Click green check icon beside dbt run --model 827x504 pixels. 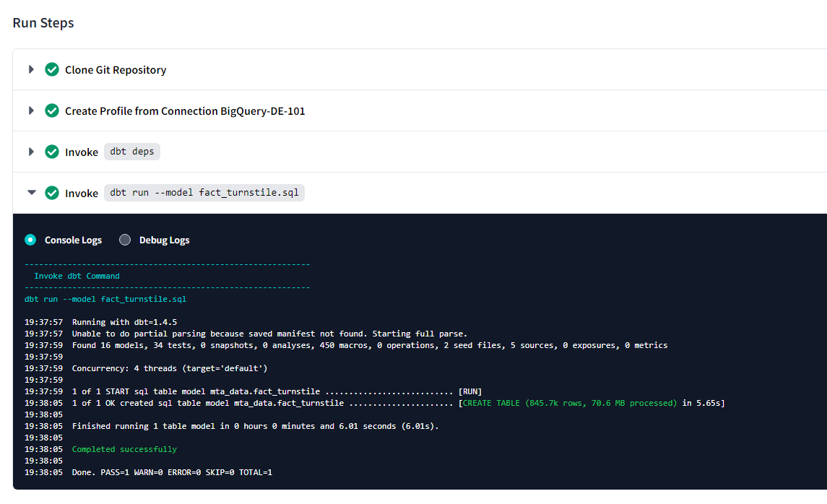click(x=52, y=193)
